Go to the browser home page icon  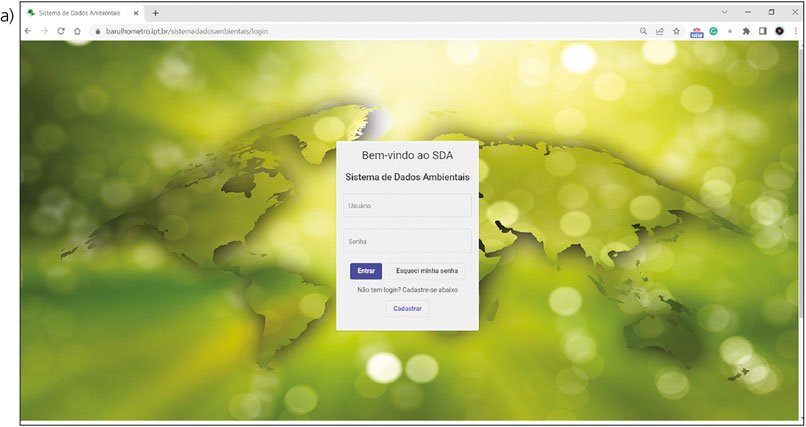pos(77,31)
